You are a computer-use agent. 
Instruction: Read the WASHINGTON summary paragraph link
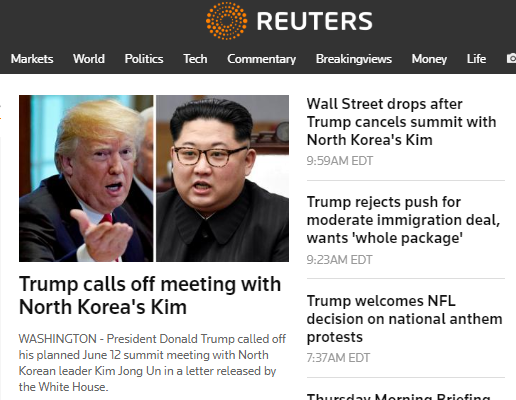(x=152, y=363)
